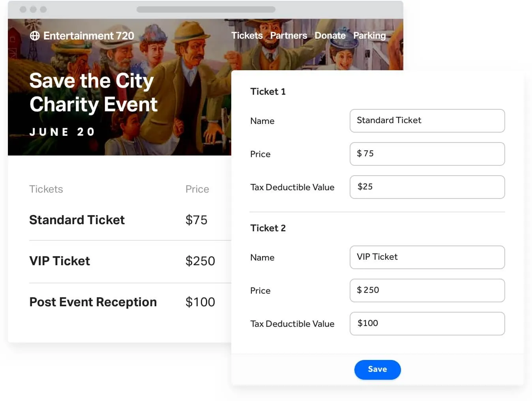Open the Donate navigation item
Viewport: 532px width, 401px height.
(330, 36)
